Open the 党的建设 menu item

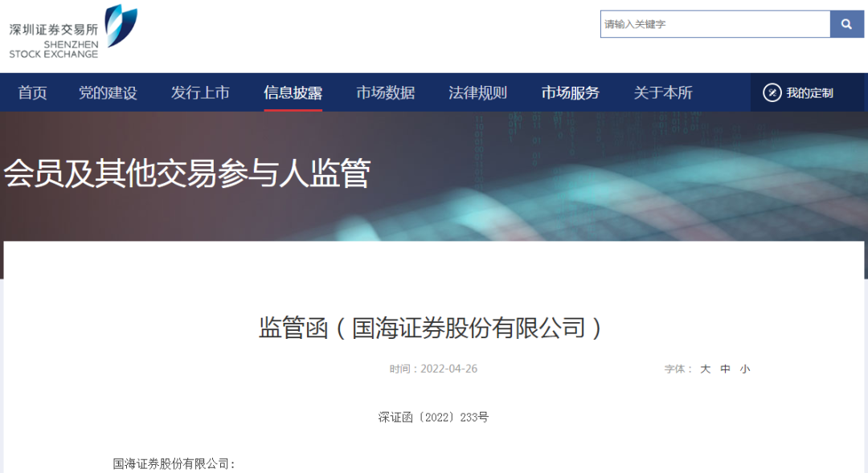coord(108,92)
